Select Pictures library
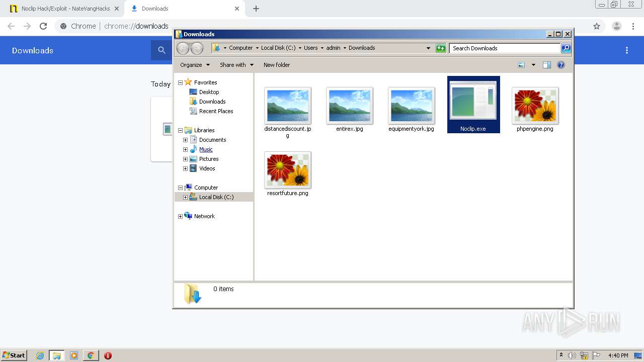Image resolution: width=644 pixels, height=362 pixels. point(209,159)
